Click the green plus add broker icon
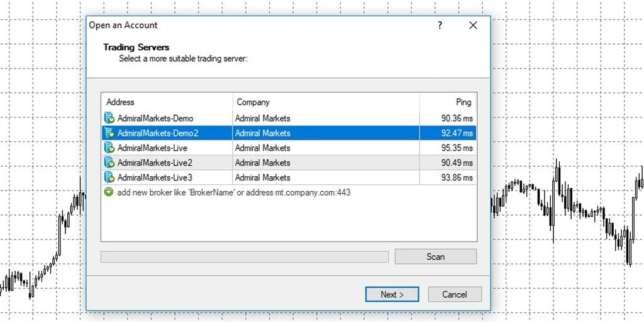 (109, 192)
